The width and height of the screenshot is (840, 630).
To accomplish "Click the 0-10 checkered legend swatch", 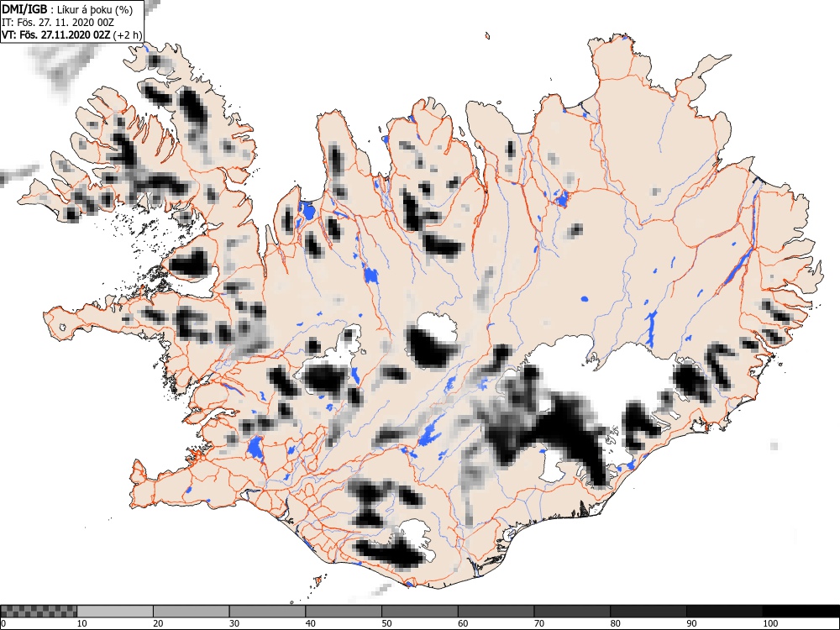I will point(39,612).
